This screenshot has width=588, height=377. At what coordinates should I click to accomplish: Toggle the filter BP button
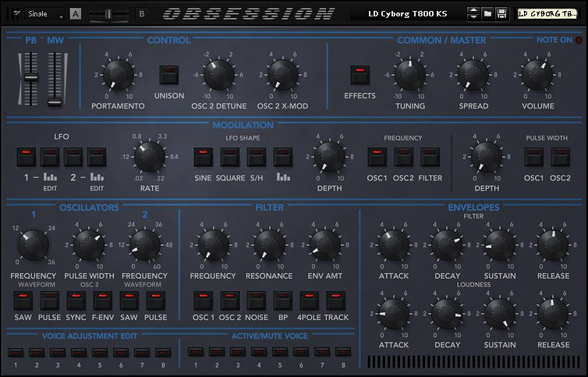click(283, 301)
